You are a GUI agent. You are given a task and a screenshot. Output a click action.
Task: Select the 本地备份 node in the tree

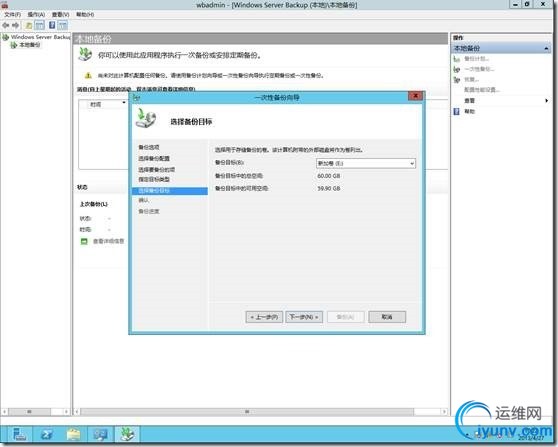pyautogui.click(x=30, y=45)
